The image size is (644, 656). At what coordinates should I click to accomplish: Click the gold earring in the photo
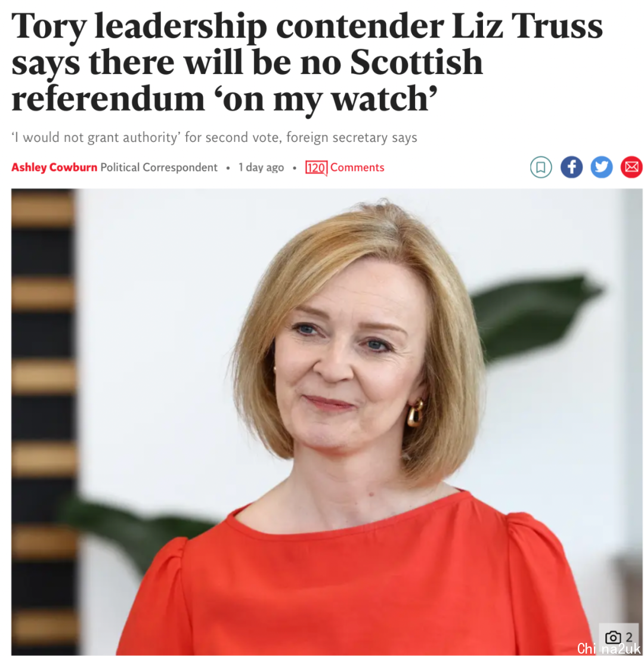click(x=414, y=413)
